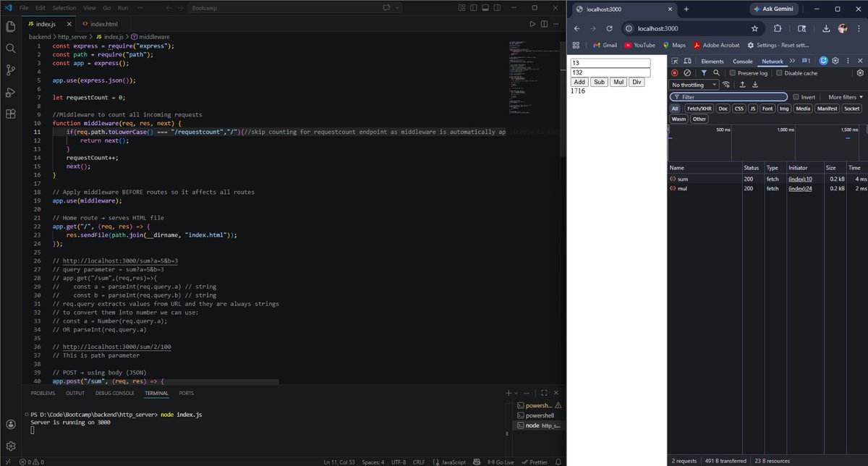Open VS Code notifications bell
The image size is (868, 466).
tap(558, 462)
